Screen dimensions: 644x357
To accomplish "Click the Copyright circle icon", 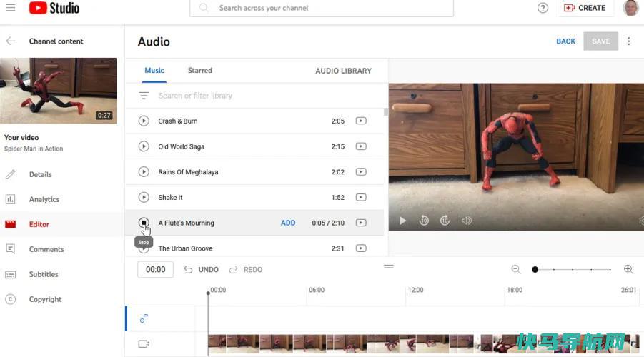I will pos(10,299).
